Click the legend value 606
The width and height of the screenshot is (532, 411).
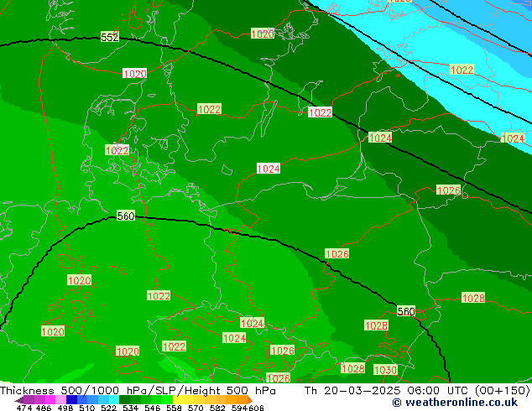(x=255, y=408)
